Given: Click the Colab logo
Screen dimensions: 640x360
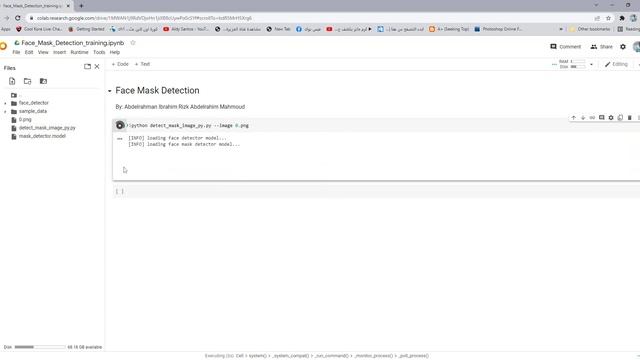Looking at the screenshot, I should click(3, 46).
